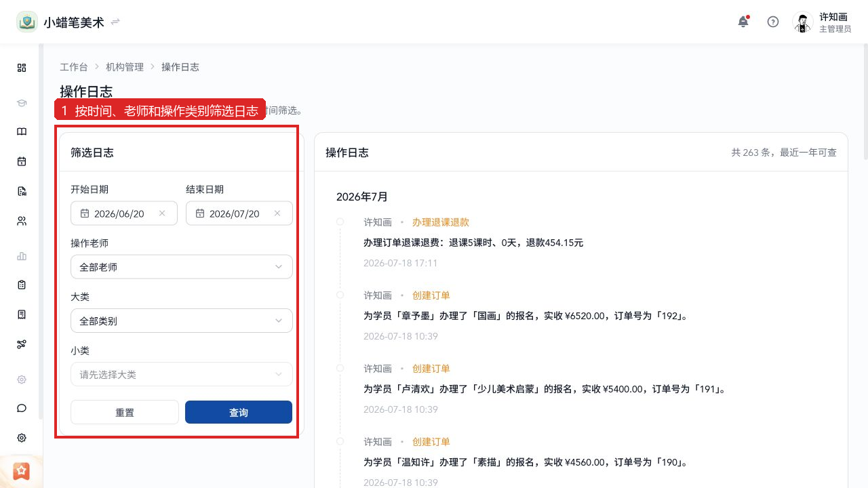Open the people sidebar icon
868x488 pixels.
pyautogui.click(x=22, y=221)
